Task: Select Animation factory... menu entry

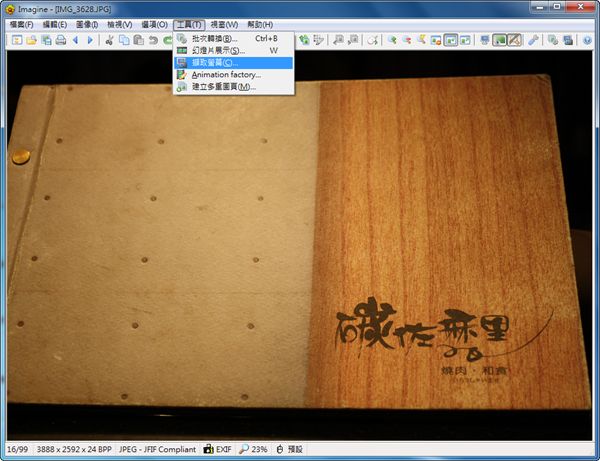Action: click(x=233, y=75)
